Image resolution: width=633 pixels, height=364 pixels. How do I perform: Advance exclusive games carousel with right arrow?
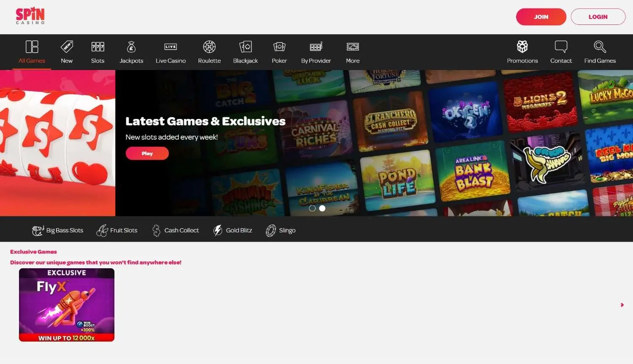point(622,305)
